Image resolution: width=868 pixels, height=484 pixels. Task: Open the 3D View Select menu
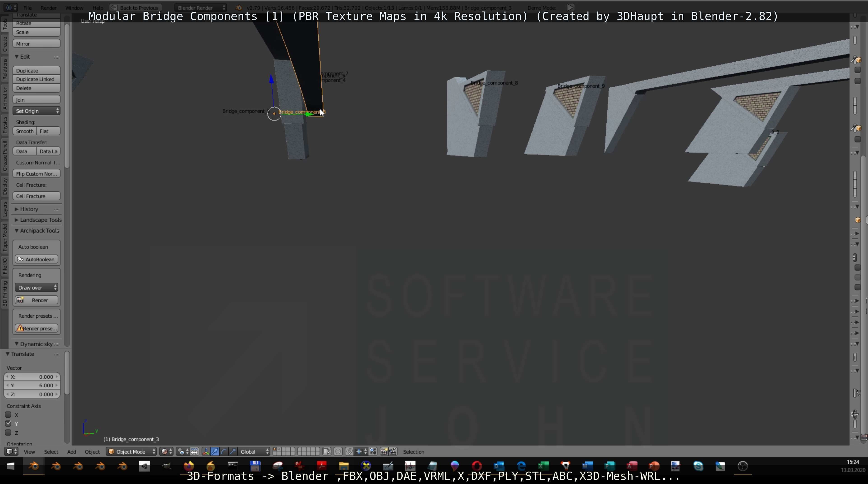(x=51, y=452)
